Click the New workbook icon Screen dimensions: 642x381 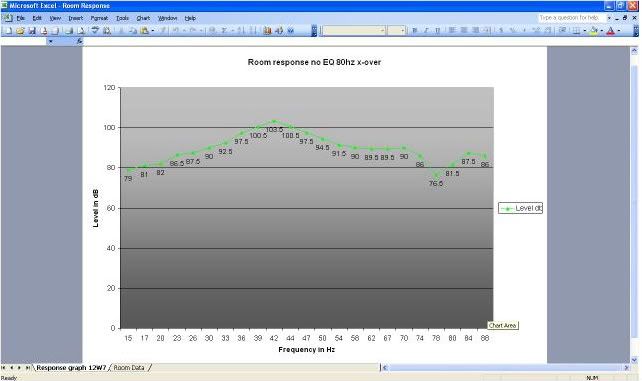click(8, 31)
